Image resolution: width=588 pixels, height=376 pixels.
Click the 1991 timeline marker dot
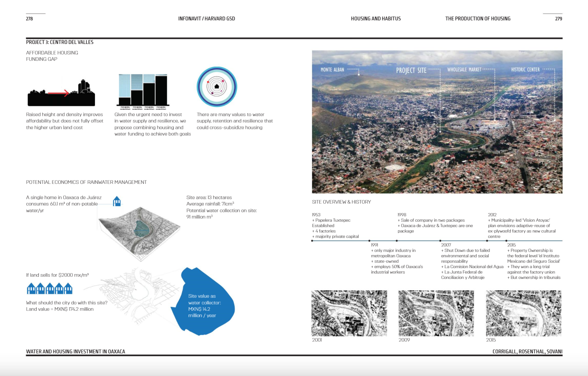click(369, 241)
